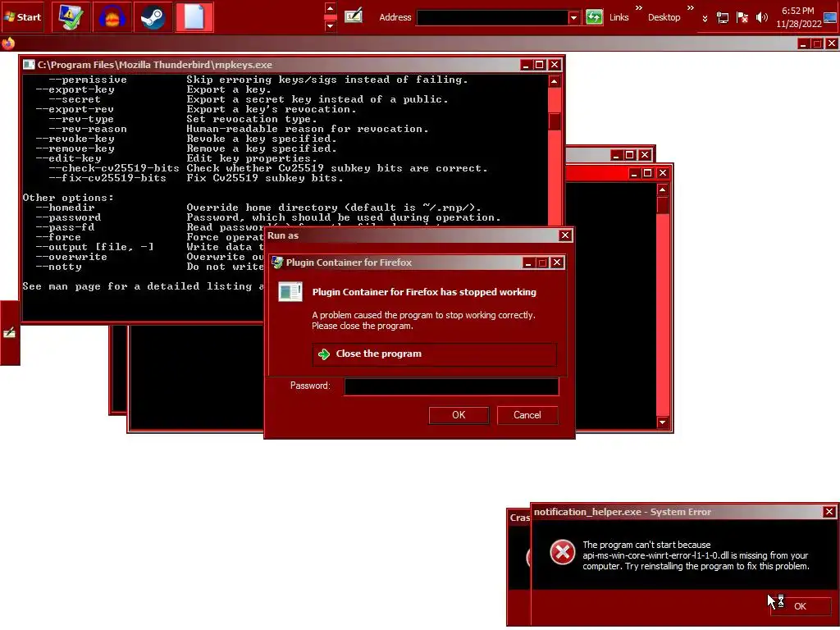Viewport: 840px width, 630px height.
Task: Close the notification_helper.exe System Error dialog
Action: [829, 512]
